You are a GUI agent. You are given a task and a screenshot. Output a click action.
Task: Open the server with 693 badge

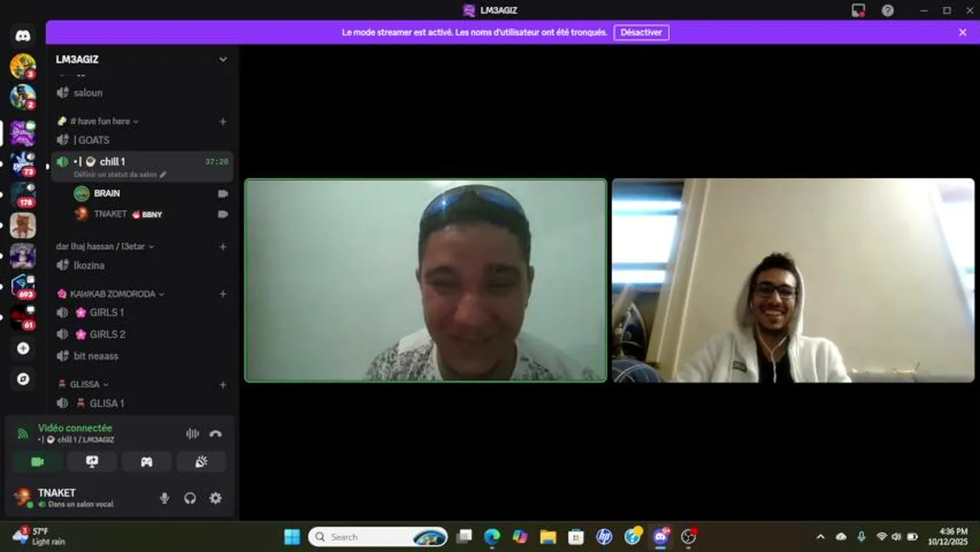[x=23, y=286]
